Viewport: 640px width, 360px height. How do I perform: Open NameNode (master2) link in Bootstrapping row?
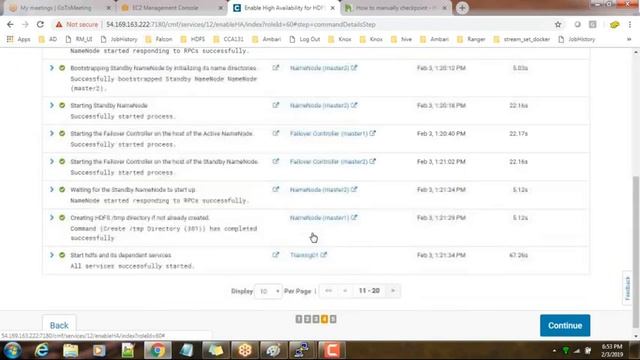323,68
